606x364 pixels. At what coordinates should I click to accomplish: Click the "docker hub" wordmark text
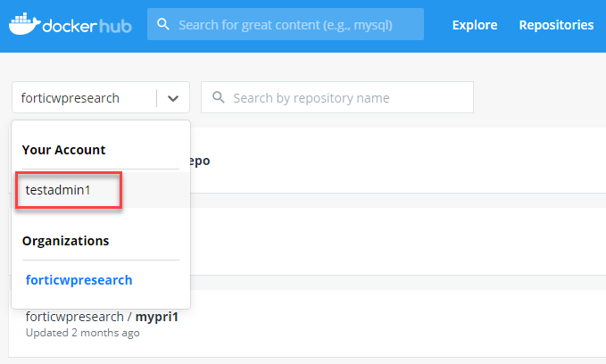(x=92, y=25)
